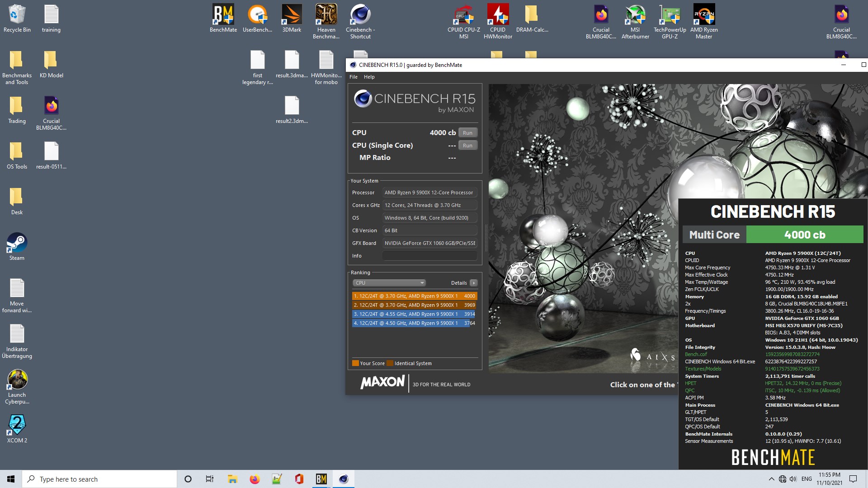Expand ranking Details arrow button
Screen dimensions: 868x488
[473, 283]
